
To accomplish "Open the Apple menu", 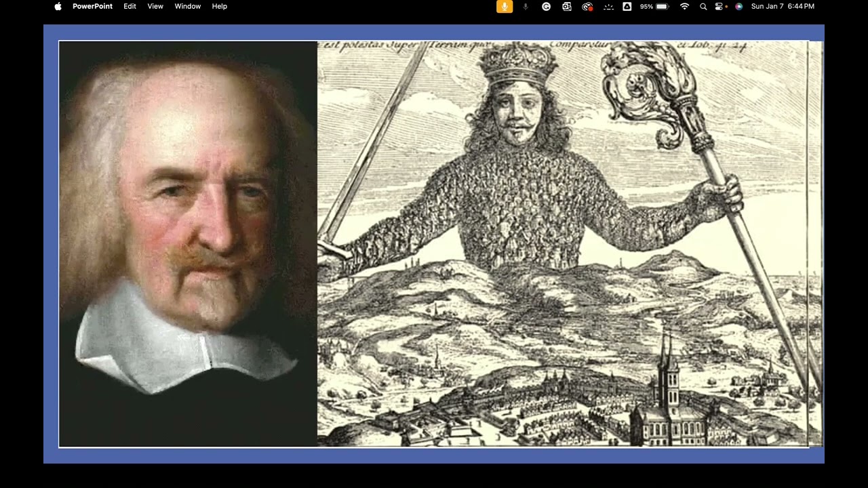I will point(58,6).
